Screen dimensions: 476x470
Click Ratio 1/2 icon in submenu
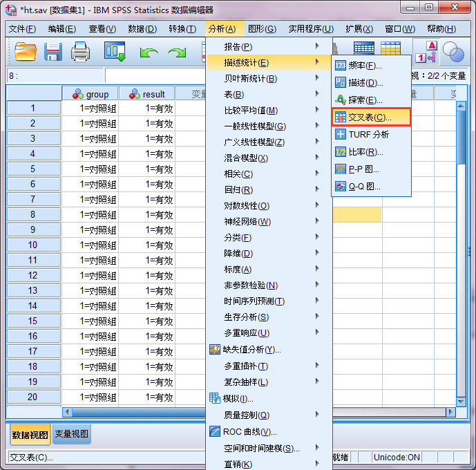pos(341,152)
